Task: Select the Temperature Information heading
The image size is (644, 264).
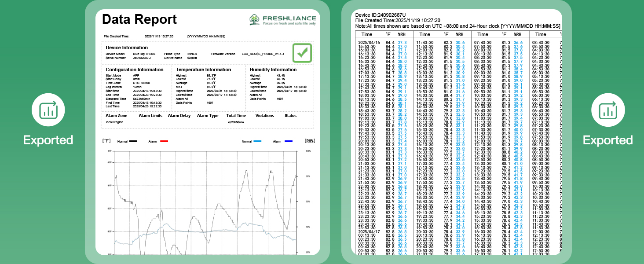Action: [x=203, y=70]
